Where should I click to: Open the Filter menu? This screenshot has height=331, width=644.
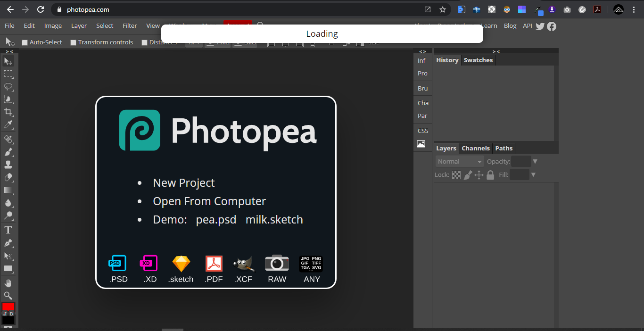tap(130, 26)
